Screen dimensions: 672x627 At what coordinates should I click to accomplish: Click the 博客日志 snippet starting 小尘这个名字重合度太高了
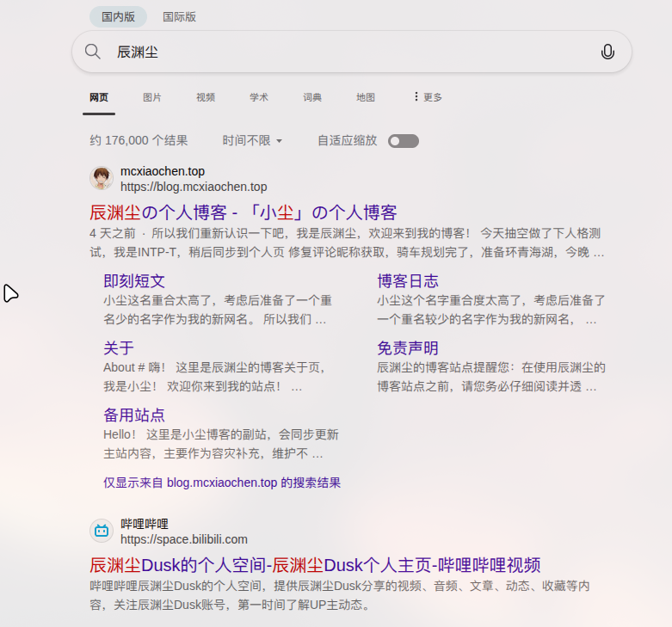(x=491, y=310)
